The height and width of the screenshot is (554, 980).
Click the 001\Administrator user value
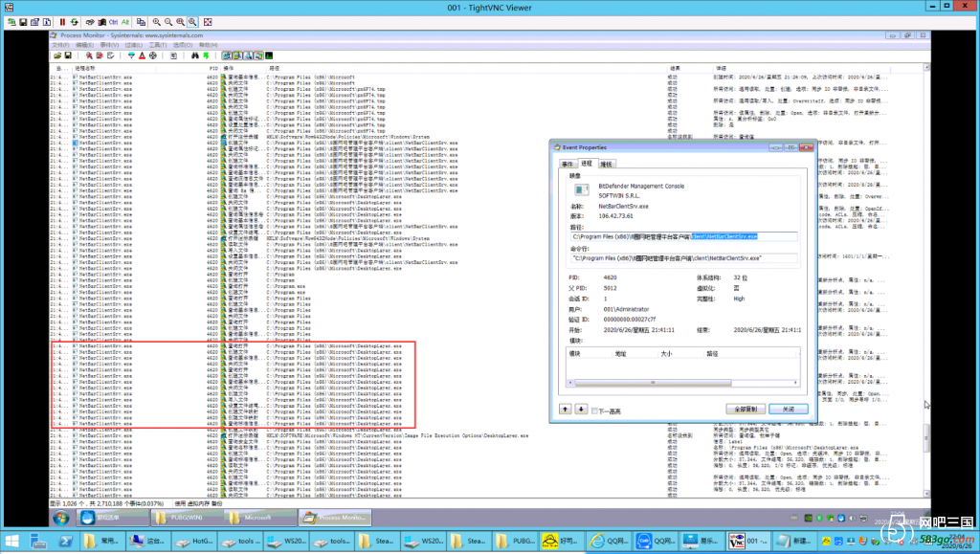pyautogui.click(x=626, y=309)
